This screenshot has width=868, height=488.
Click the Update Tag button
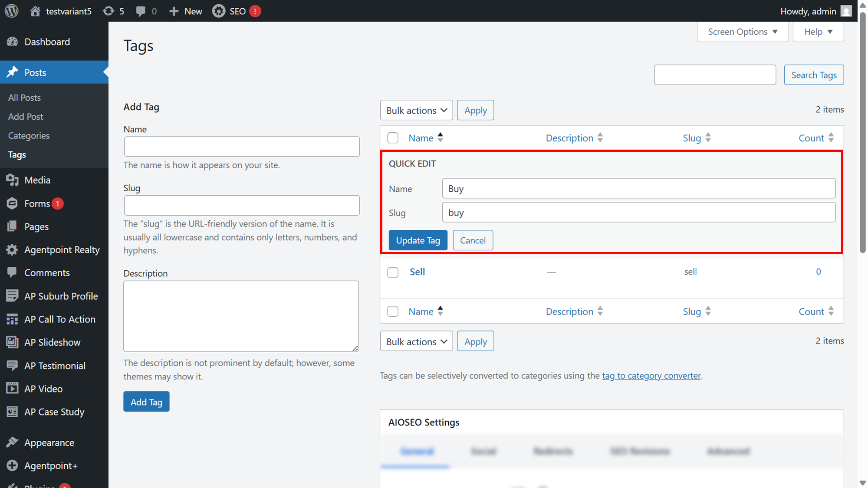click(x=418, y=240)
